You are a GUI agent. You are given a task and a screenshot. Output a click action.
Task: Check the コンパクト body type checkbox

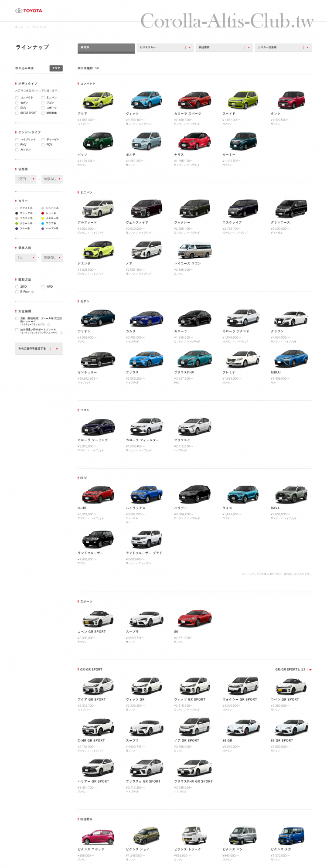click(17, 98)
